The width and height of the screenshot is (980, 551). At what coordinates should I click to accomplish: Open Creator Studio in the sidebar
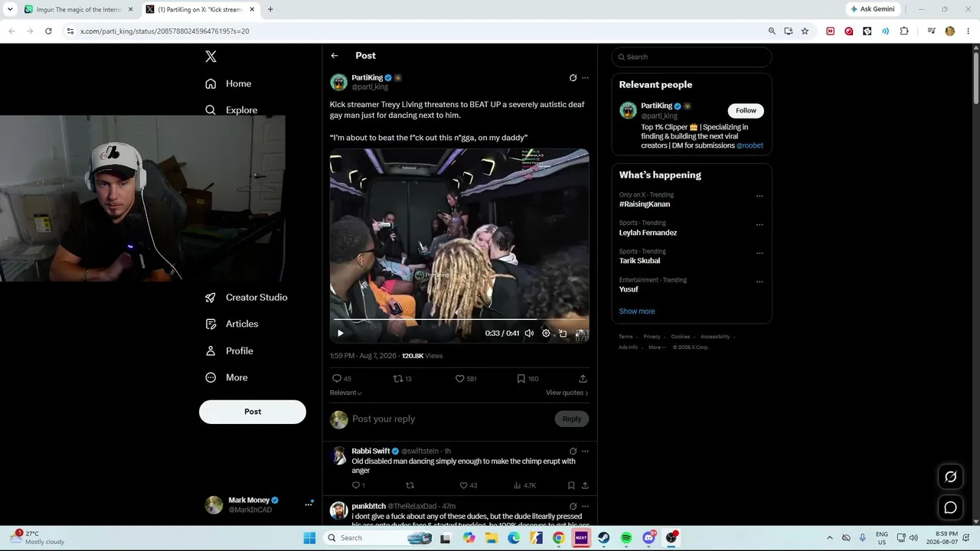click(246, 298)
